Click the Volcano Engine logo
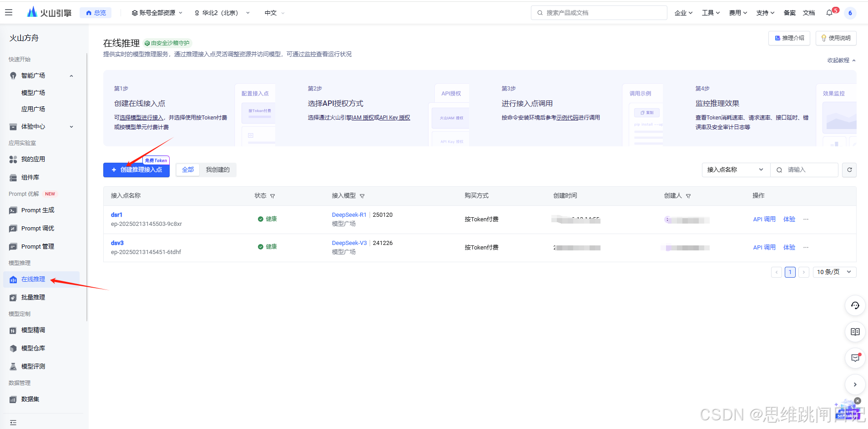868x429 pixels. (49, 13)
